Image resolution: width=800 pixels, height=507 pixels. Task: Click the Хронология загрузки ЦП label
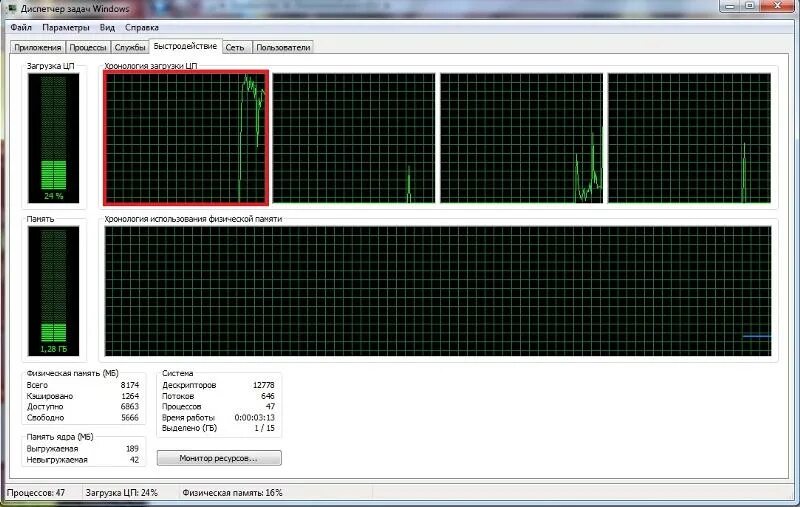coord(151,66)
